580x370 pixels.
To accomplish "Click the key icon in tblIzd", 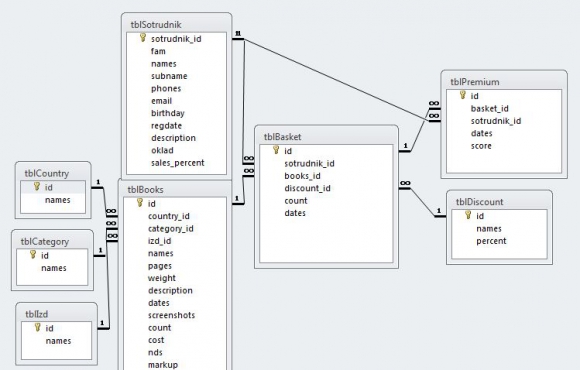I will (37, 327).
